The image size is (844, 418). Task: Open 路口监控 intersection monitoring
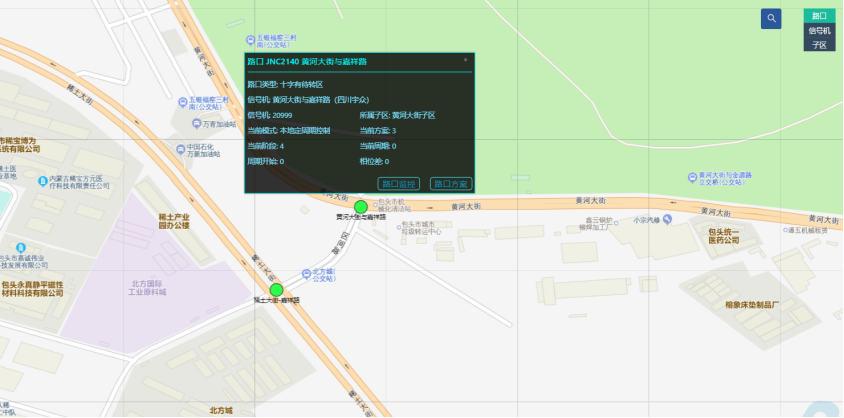pos(399,184)
